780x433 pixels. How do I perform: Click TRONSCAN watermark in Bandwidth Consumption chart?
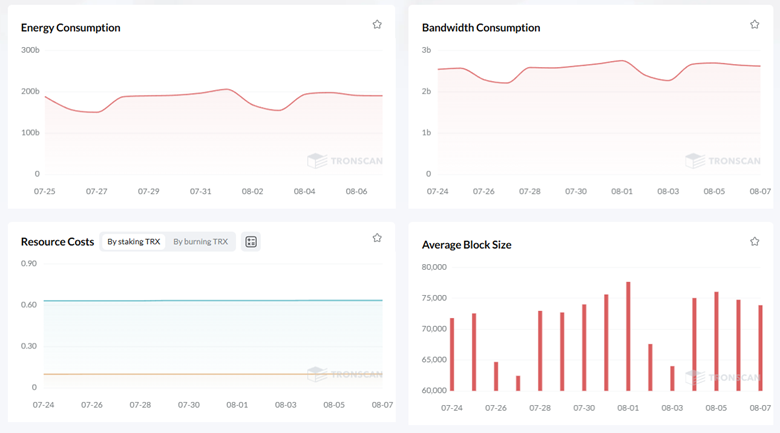point(723,160)
